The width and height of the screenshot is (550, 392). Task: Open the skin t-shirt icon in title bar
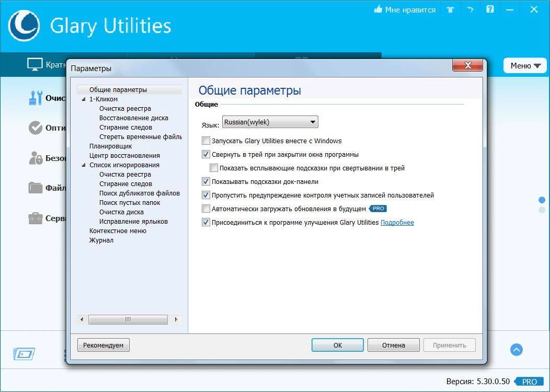coord(450,10)
